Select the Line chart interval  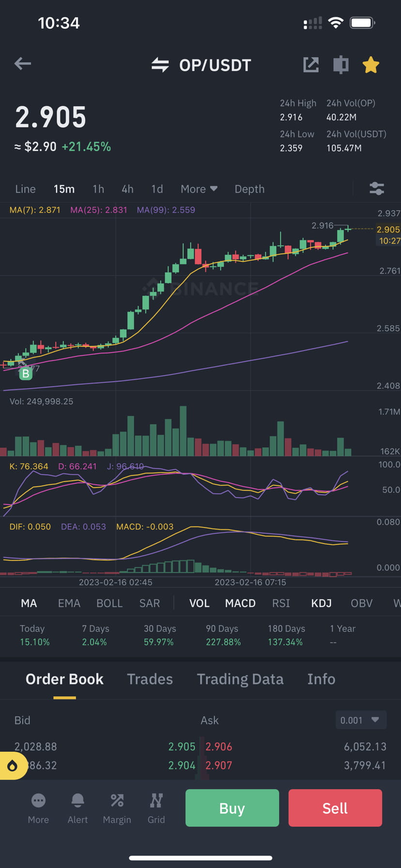pyautogui.click(x=25, y=189)
